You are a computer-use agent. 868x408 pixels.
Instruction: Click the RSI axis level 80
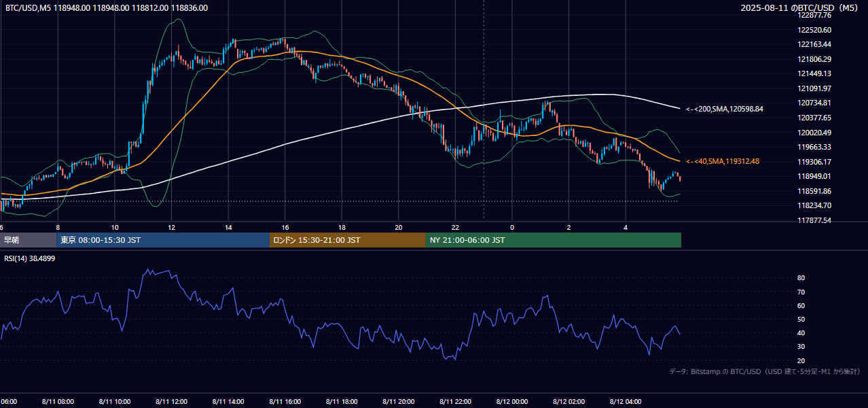point(801,278)
